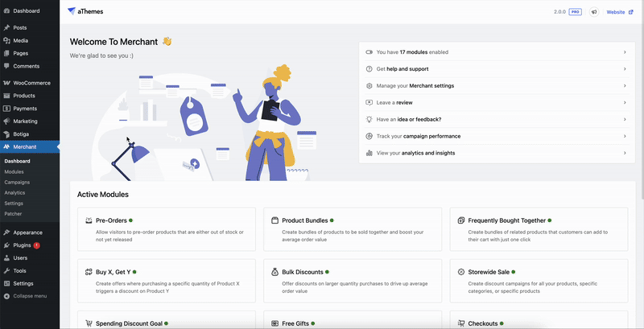Open the Checkouts module

[x=539, y=320]
